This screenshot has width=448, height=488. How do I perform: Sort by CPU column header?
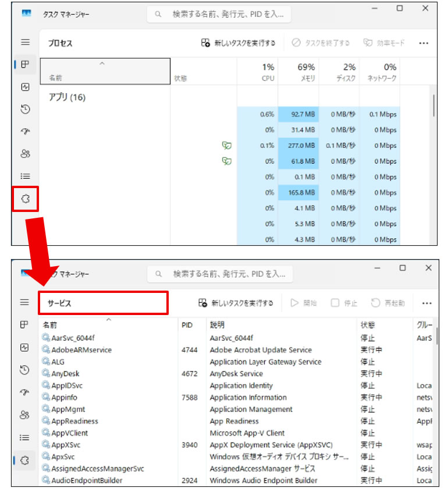click(257, 71)
